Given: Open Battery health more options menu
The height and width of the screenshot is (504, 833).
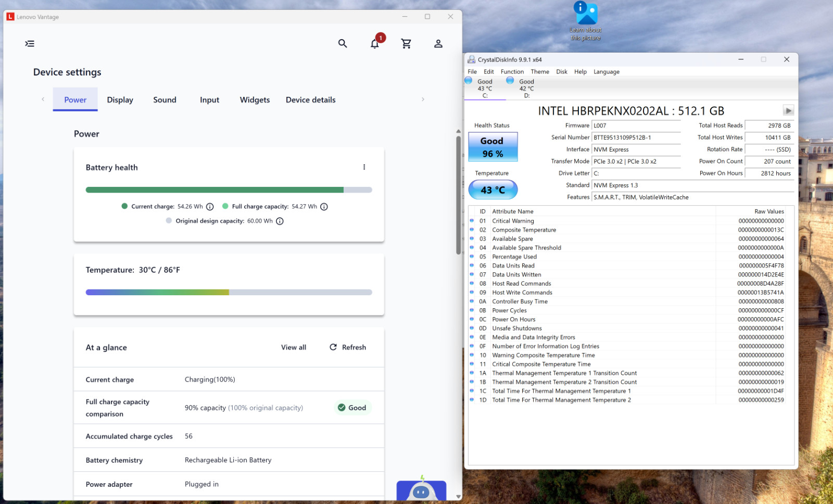Looking at the screenshot, I should coord(364,167).
